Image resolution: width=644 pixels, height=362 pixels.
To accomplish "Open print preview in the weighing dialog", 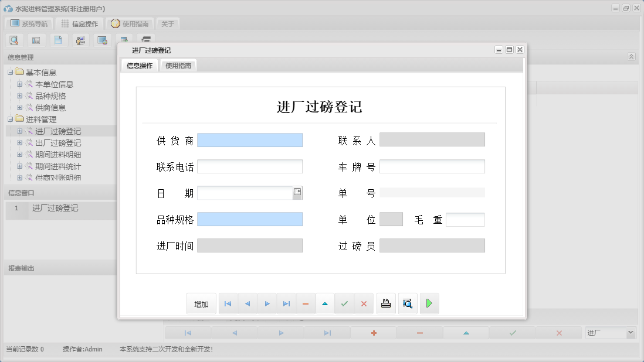I will pyautogui.click(x=407, y=303).
